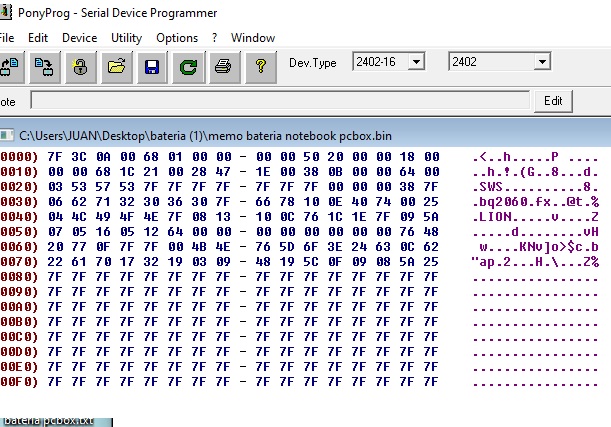Click hex byte 64 in row 0050

[175, 232]
